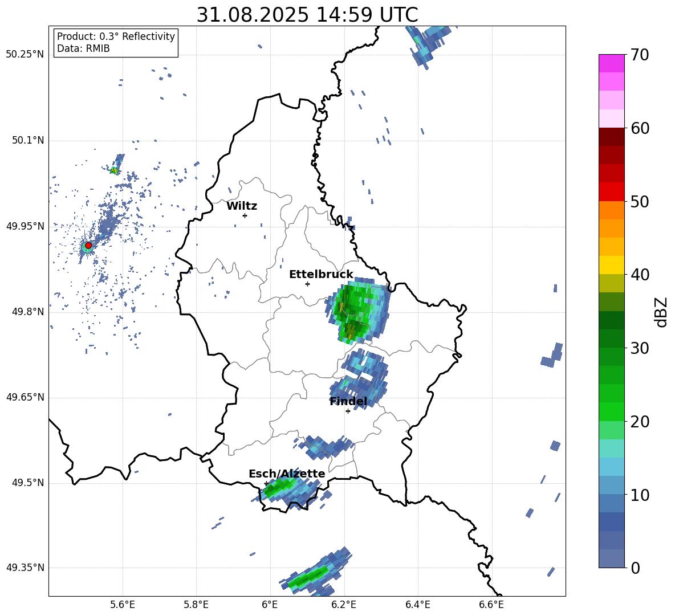Click the 50.1°N latitude label
The height and width of the screenshot is (616, 675).
click(28, 141)
